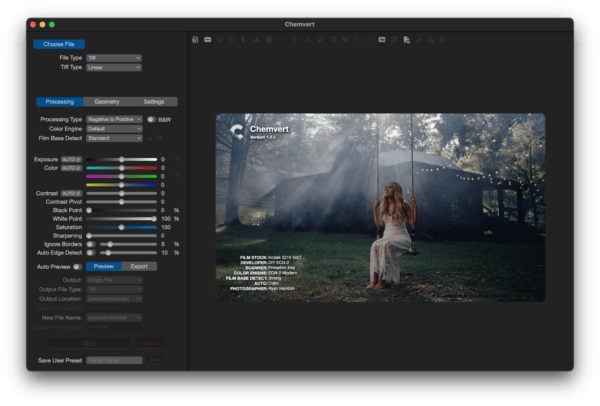Click the yellow-blue color slider handle
The width and height of the screenshot is (600, 406).
(121, 185)
